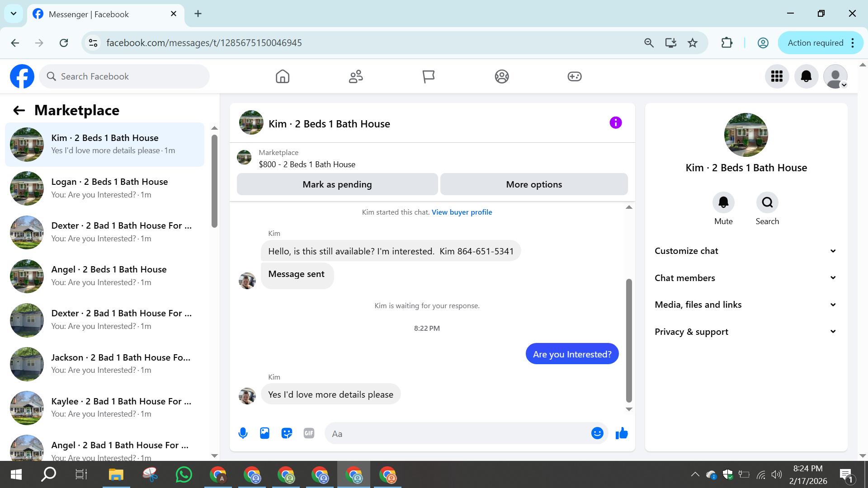Expand the Privacy & support section
The image size is (868, 488).
coord(745,332)
